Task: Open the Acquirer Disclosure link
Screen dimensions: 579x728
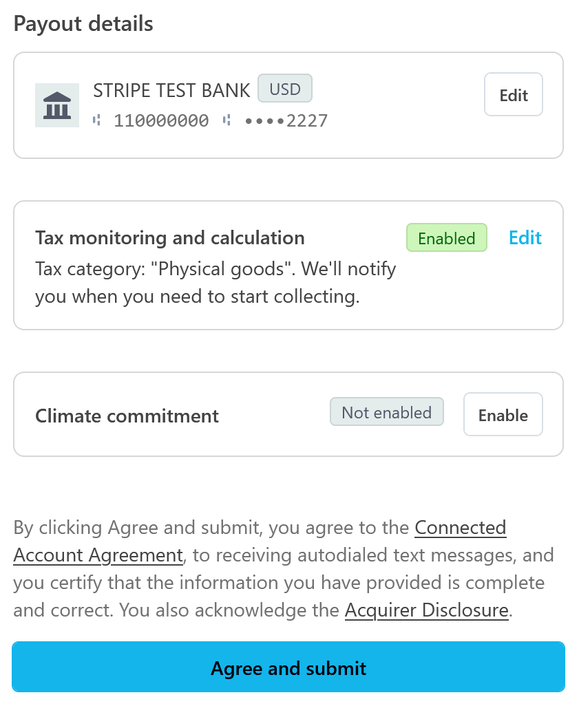Action: coord(426,610)
